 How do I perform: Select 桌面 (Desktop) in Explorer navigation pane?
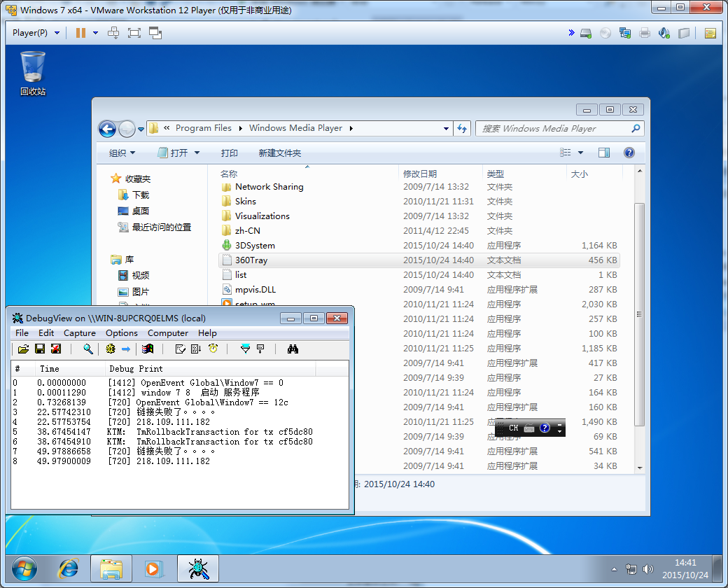point(134,211)
